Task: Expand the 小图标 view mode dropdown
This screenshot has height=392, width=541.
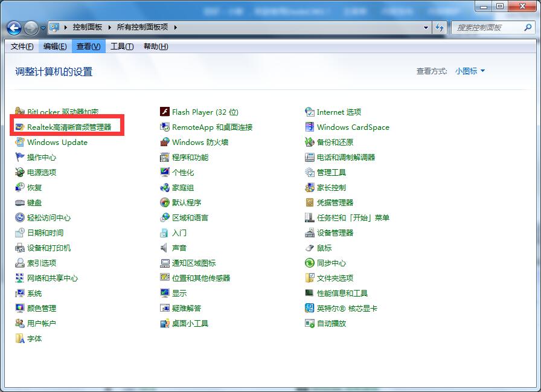Action: click(470, 71)
